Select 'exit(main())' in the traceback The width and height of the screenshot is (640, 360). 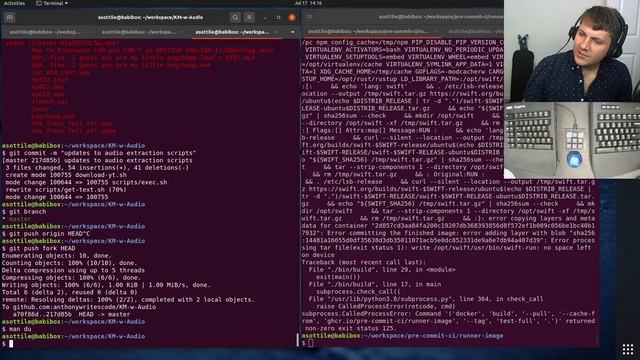point(338,277)
